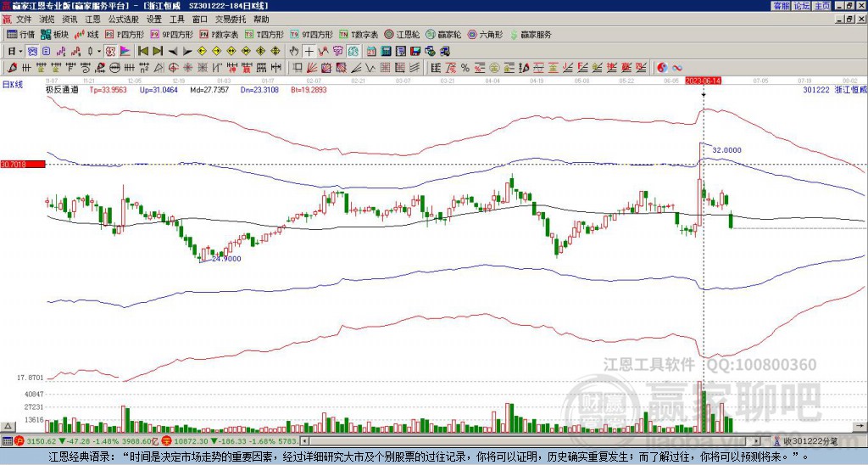
Task: Toggle the 权 rights-adjustment button
Action: coord(110,52)
